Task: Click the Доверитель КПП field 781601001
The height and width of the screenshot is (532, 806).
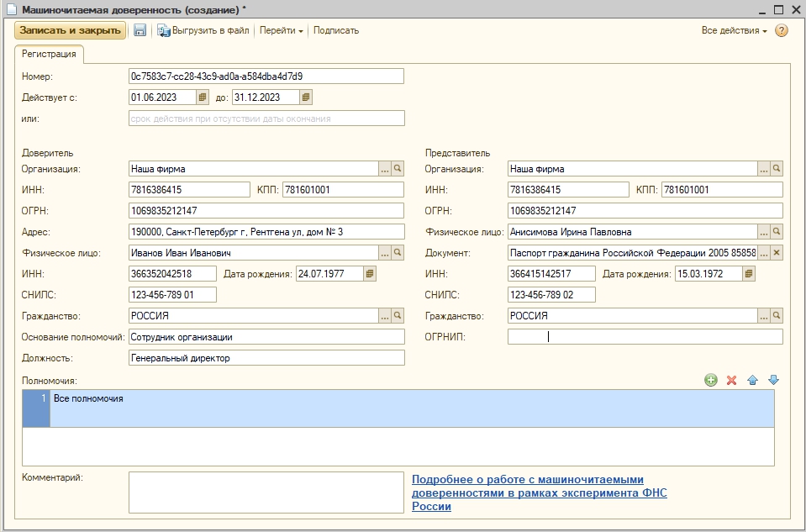Action: 344,190
